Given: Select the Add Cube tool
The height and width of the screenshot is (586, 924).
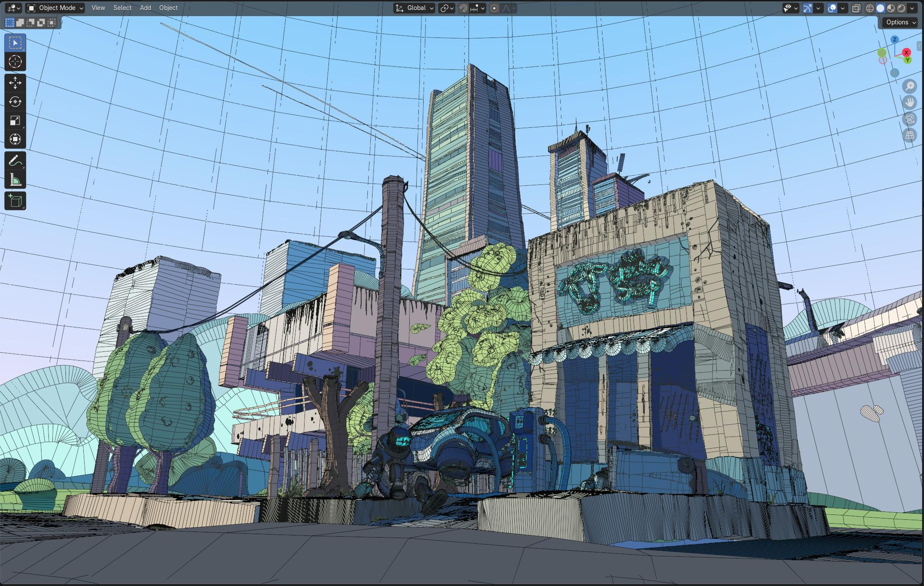Looking at the screenshot, I should click(x=15, y=201).
